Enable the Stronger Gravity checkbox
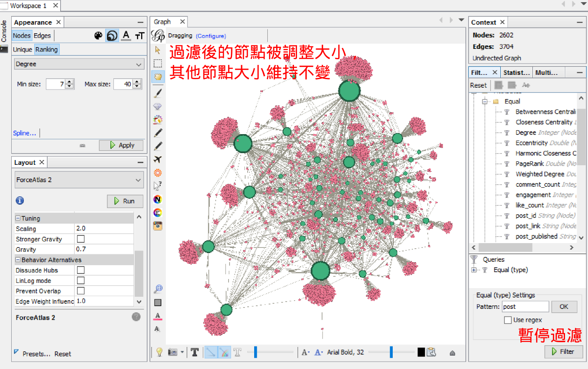This screenshot has height=369, width=588. pos(81,239)
